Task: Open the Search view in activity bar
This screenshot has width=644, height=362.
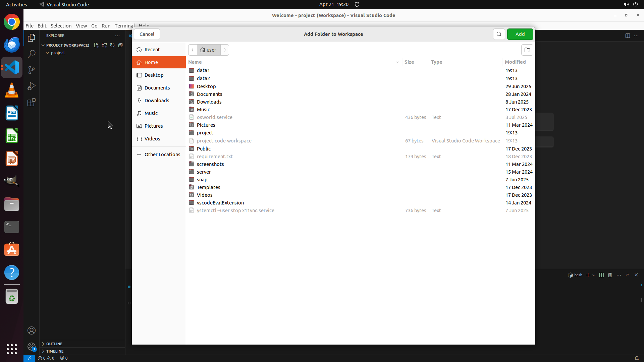Action: pyautogui.click(x=32, y=54)
